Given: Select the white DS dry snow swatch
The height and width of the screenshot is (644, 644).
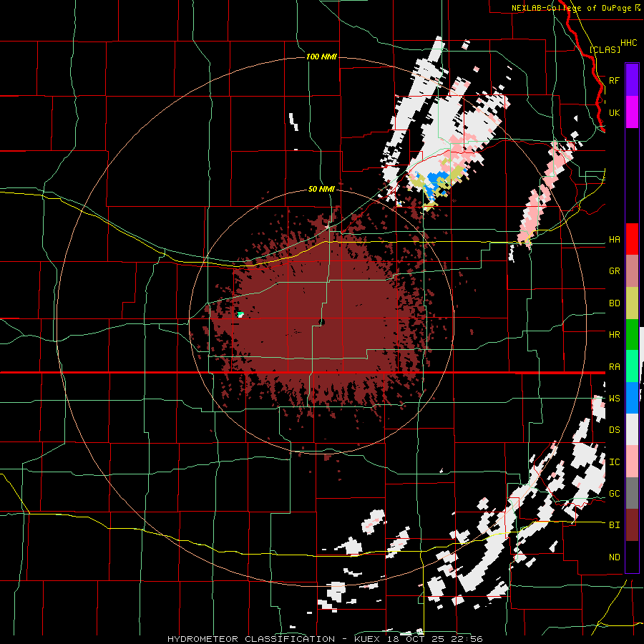Looking at the screenshot, I should click(x=632, y=429).
